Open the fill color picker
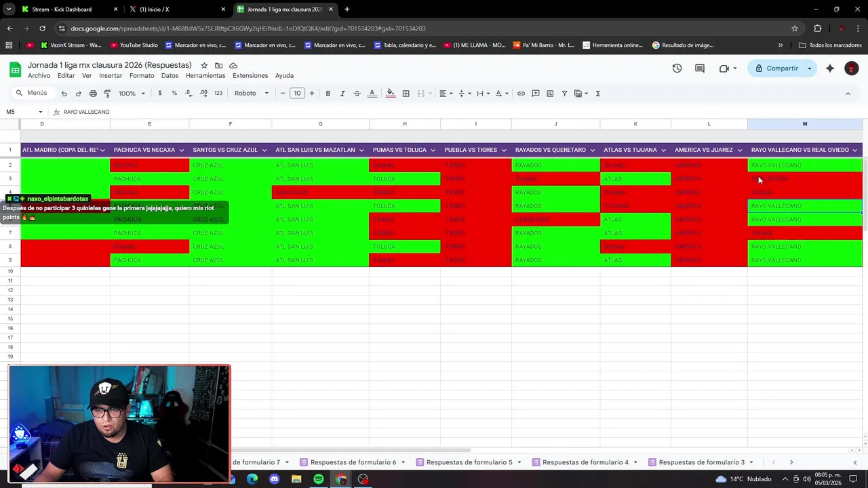The image size is (868, 488). 391,94
